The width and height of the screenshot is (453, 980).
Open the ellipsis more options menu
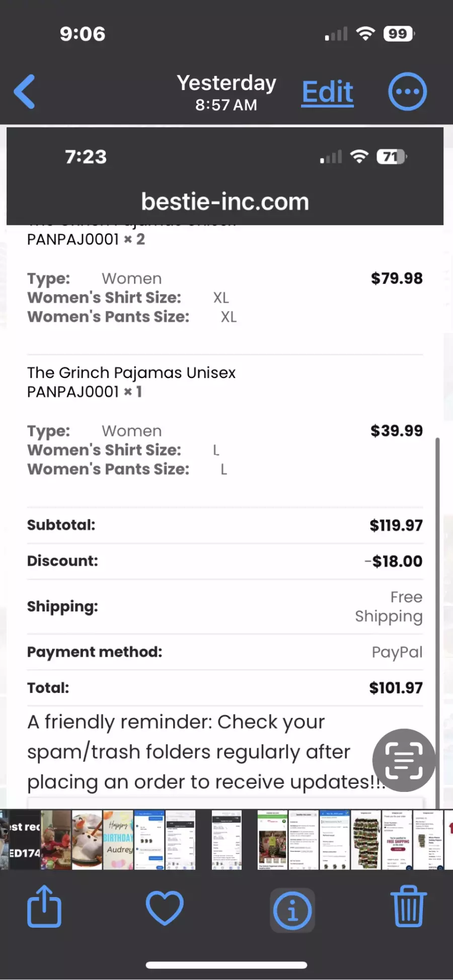coord(408,92)
